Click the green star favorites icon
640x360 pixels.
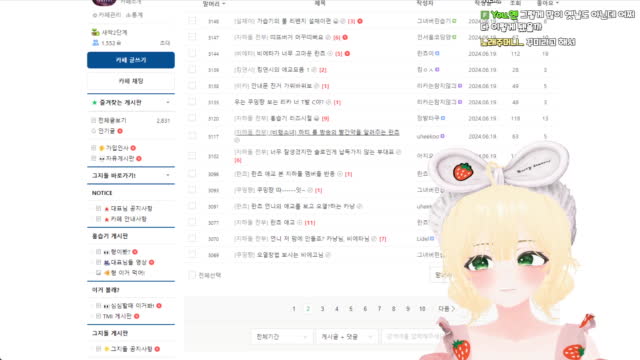pyautogui.click(x=94, y=102)
